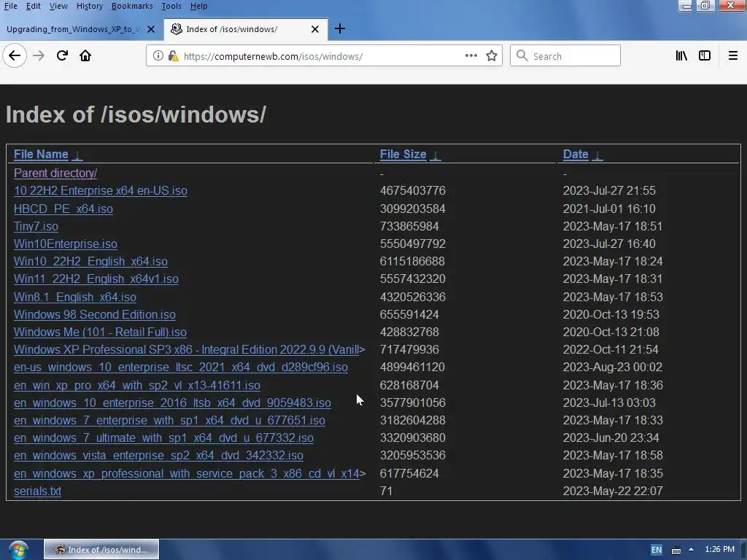Screen dimensions: 747x560
Task: Sort listing by File Size header
Action: [x=403, y=155]
